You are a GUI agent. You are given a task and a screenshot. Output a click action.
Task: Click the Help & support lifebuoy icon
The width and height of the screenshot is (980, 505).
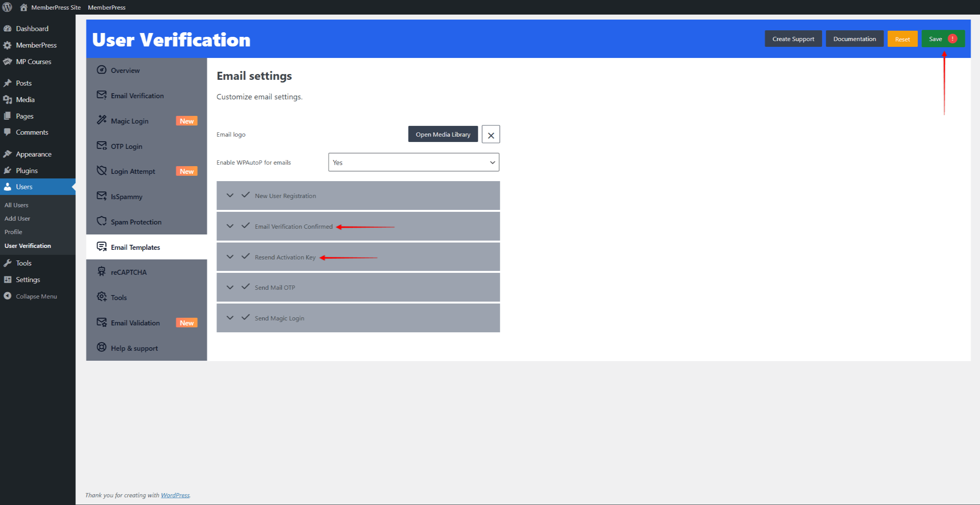click(101, 347)
